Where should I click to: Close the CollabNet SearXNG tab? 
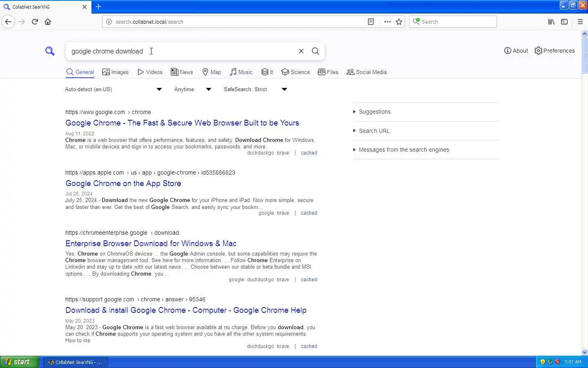click(x=85, y=7)
